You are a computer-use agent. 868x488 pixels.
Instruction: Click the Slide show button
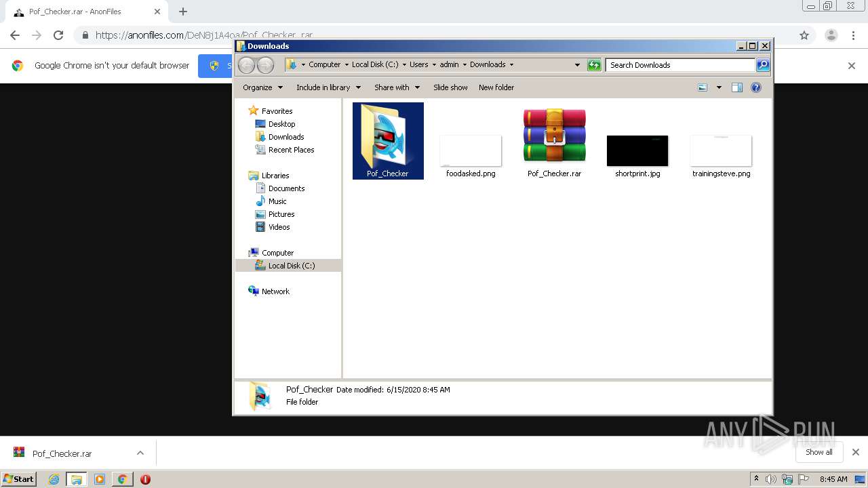click(450, 87)
